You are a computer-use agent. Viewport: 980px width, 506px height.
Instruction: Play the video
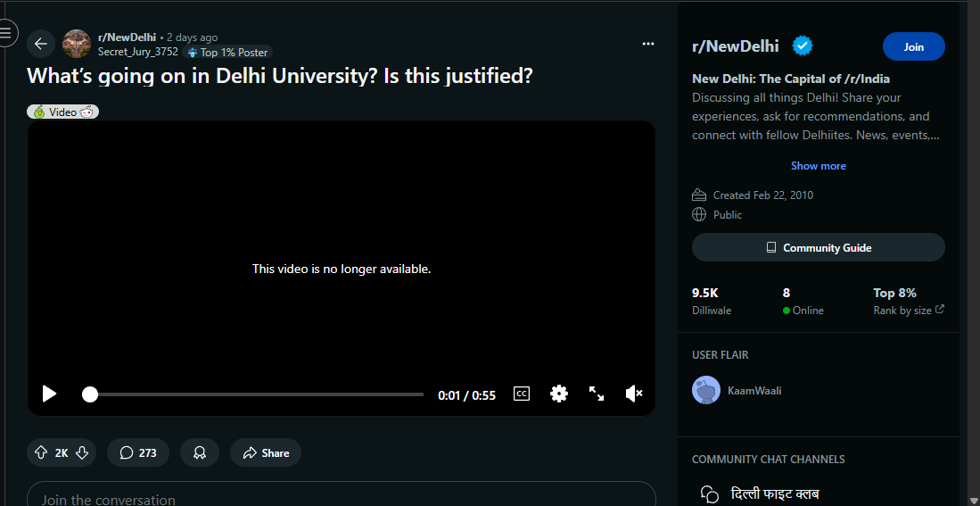49,394
